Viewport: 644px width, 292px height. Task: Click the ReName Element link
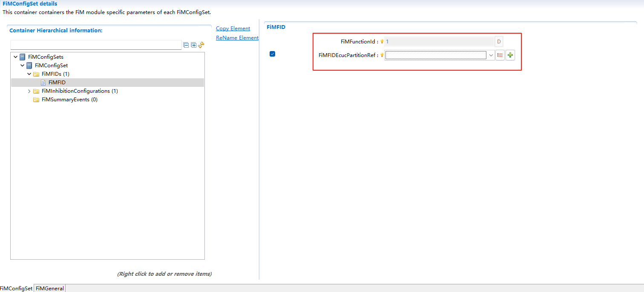point(237,37)
